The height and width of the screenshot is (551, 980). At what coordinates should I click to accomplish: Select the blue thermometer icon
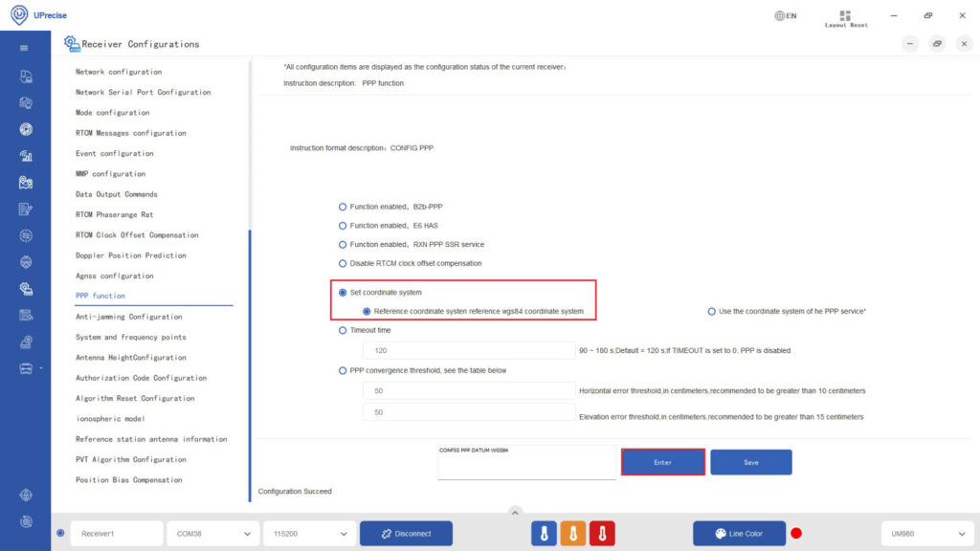tap(545, 533)
